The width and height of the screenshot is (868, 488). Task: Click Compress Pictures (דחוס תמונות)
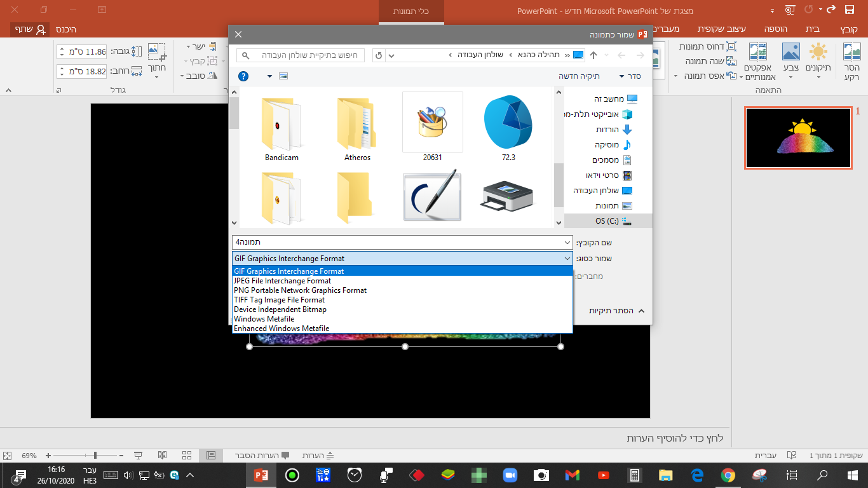click(x=708, y=46)
